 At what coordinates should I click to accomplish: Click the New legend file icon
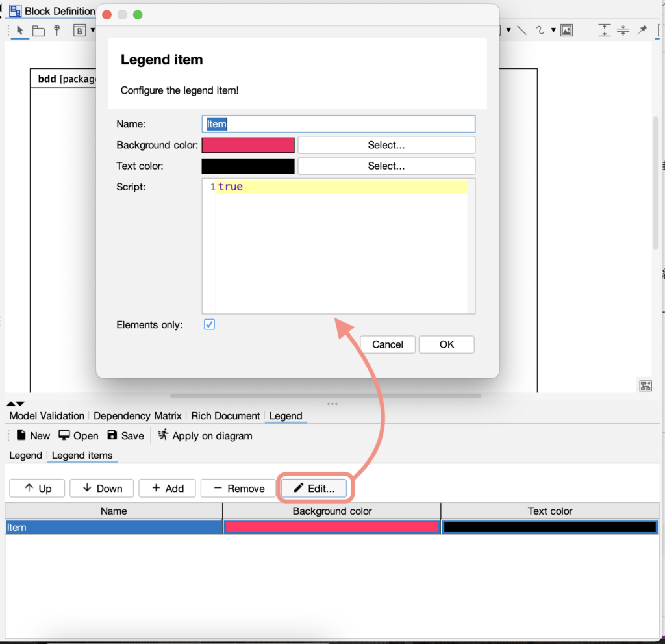pyautogui.click(x=21, y=435)
